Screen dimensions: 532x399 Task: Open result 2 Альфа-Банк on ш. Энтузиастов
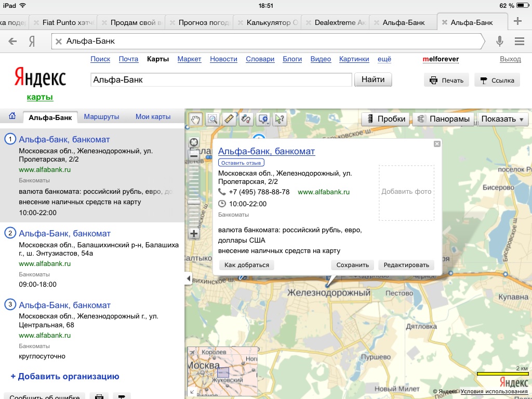[x=65, y=233]
